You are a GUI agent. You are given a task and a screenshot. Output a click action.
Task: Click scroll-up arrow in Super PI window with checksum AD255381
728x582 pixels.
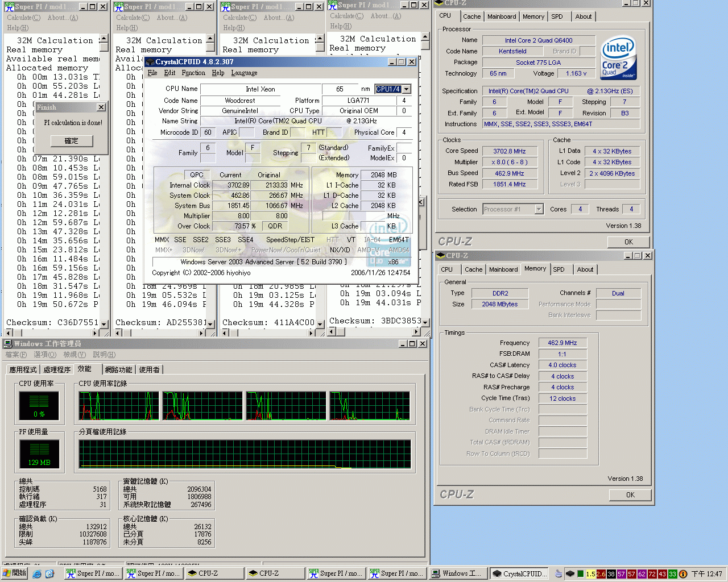tap(210, 39)
